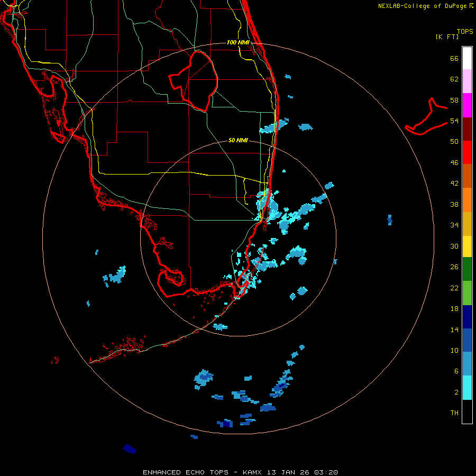Image resolution: width=476 pixels, height=476 pixels.
Task: Click the NEXLAB-College of DuPage label
Action: (x=423, y=6)
